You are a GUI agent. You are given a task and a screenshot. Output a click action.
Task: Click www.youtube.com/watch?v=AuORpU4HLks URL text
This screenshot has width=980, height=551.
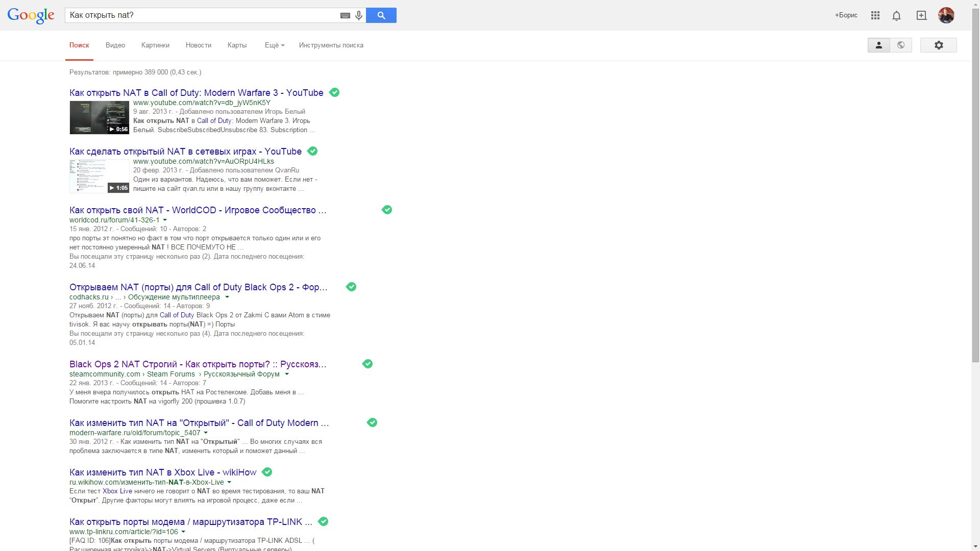[204, 161]
